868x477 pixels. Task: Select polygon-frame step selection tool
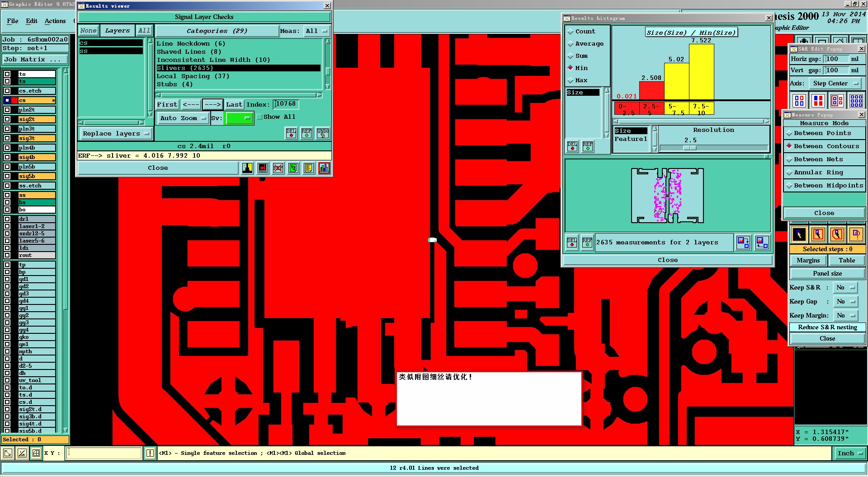pos(837,234)
